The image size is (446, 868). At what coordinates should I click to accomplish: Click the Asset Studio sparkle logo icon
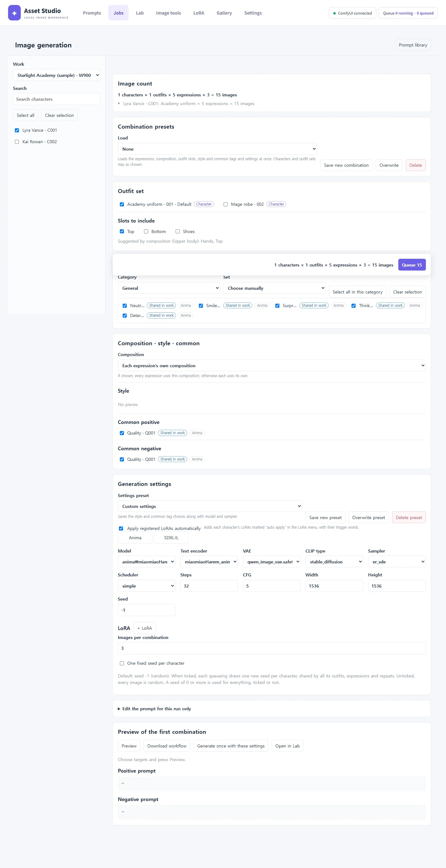tap(14, 13)
